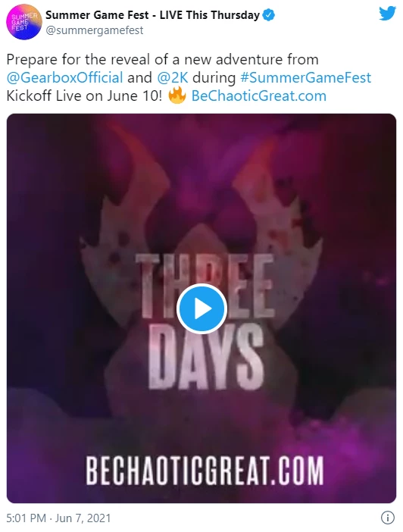Viewport: 403px width, 532px height.
Task: Play the Three Days teaser video
Action: (x=202, y=308)
